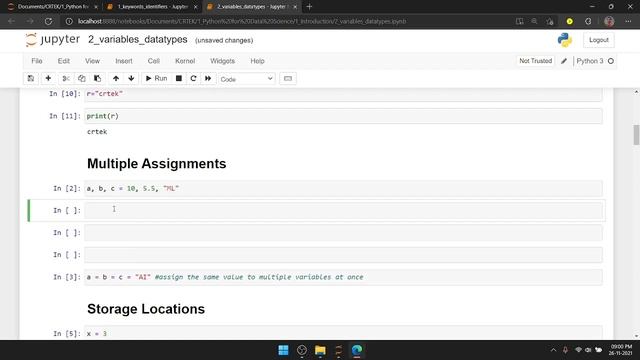Open browser settings and more ellipsis menu
The height and width of the screenshot is (360, 640).
click(x=628, y=21)
